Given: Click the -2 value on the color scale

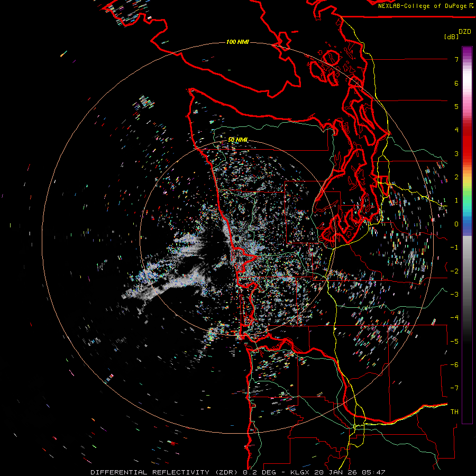Looking at the screenshot, I should point(454,271).
